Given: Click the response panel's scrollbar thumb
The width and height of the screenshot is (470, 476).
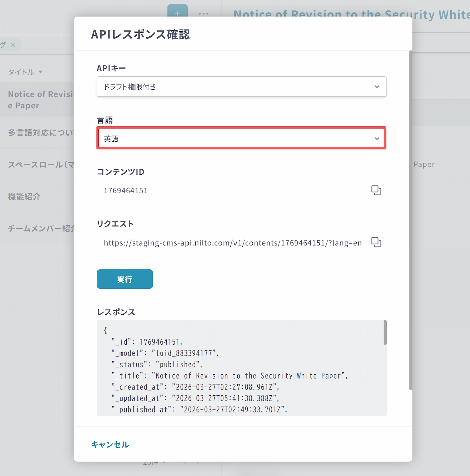Looking at the screenshot, I should point(385,333).
